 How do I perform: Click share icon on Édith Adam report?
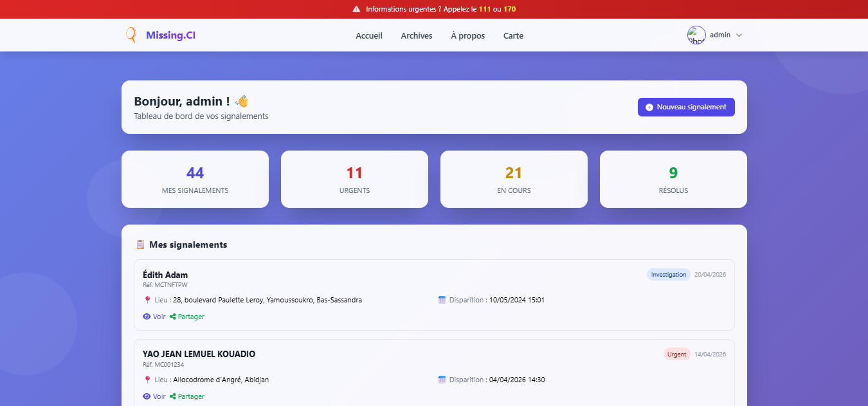click(172, 317)
